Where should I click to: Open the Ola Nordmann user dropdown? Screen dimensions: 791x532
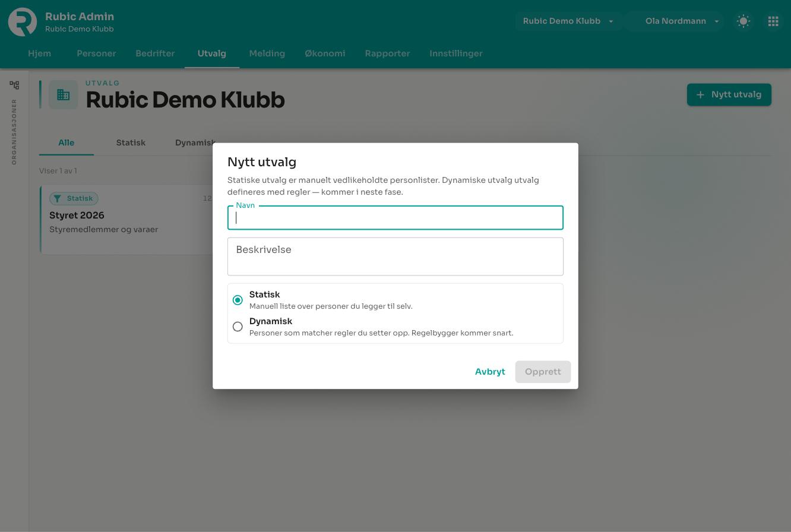click(x=675, y=21)
